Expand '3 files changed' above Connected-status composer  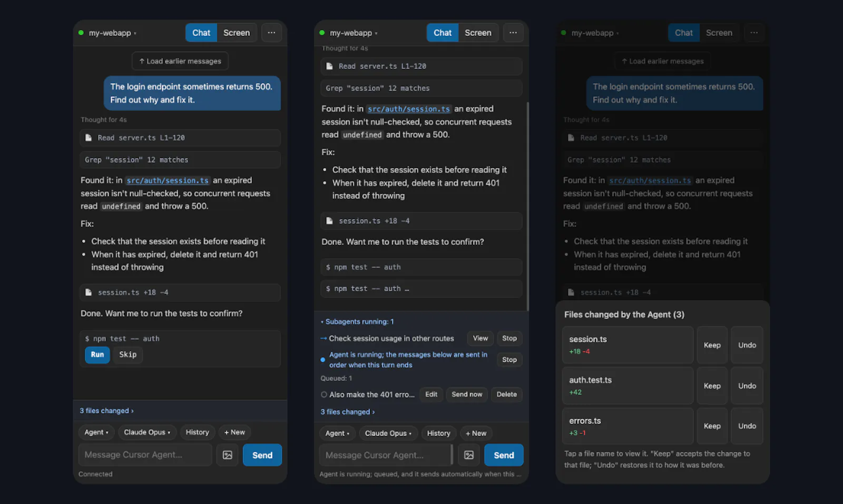coord(106,411)
